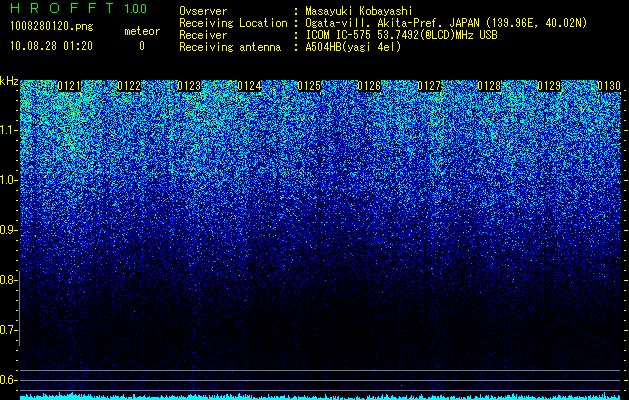Click the 0121 time marker
This screenshot has width=629, height=400.
coord(69,86)
